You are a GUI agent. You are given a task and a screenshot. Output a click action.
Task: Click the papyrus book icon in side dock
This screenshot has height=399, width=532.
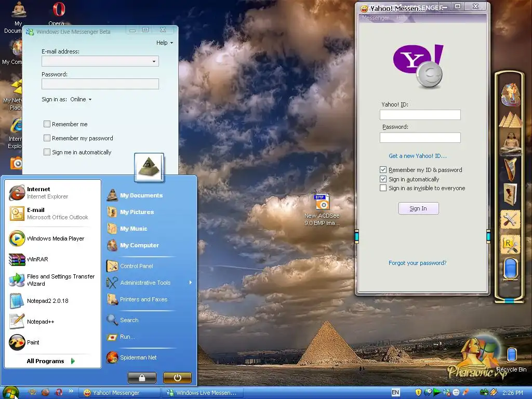510,194
